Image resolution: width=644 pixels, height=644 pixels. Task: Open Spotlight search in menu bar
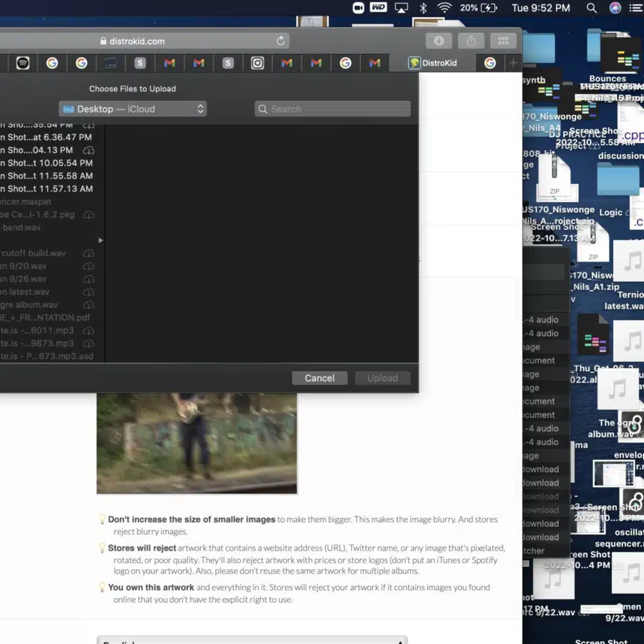pyautogui.click(x=591, y=8)
